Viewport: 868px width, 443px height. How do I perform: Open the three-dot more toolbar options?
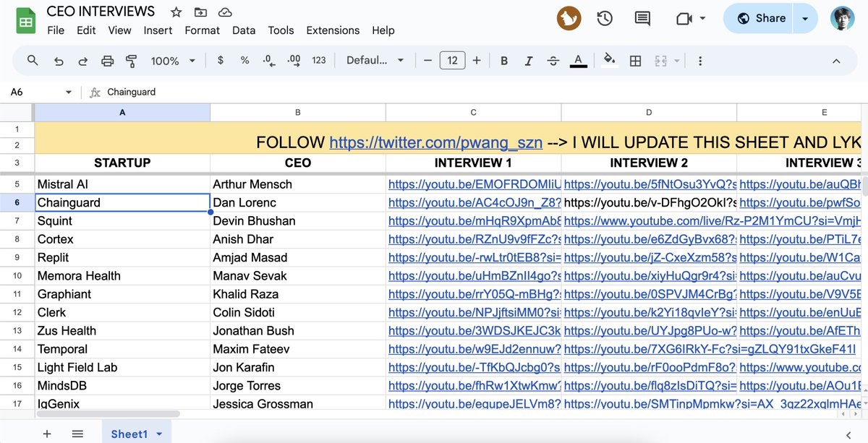coord(700,61)
